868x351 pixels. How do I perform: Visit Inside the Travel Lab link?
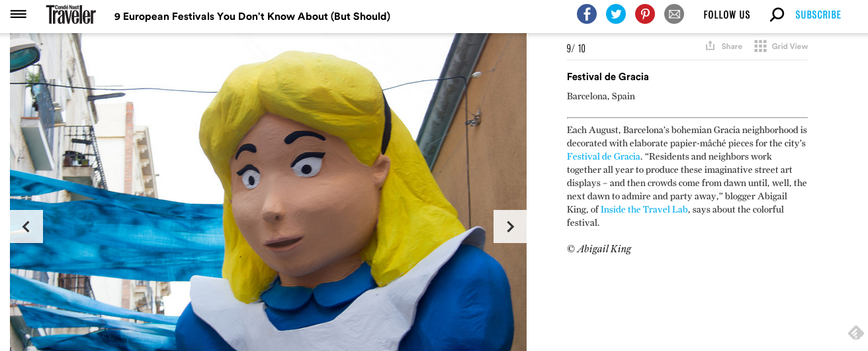pyautogui.click(x=644, y=209)
